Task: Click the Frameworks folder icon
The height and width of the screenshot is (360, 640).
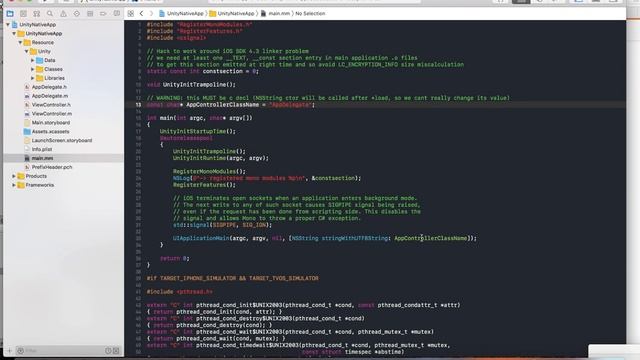Action: tap(21, 185)
